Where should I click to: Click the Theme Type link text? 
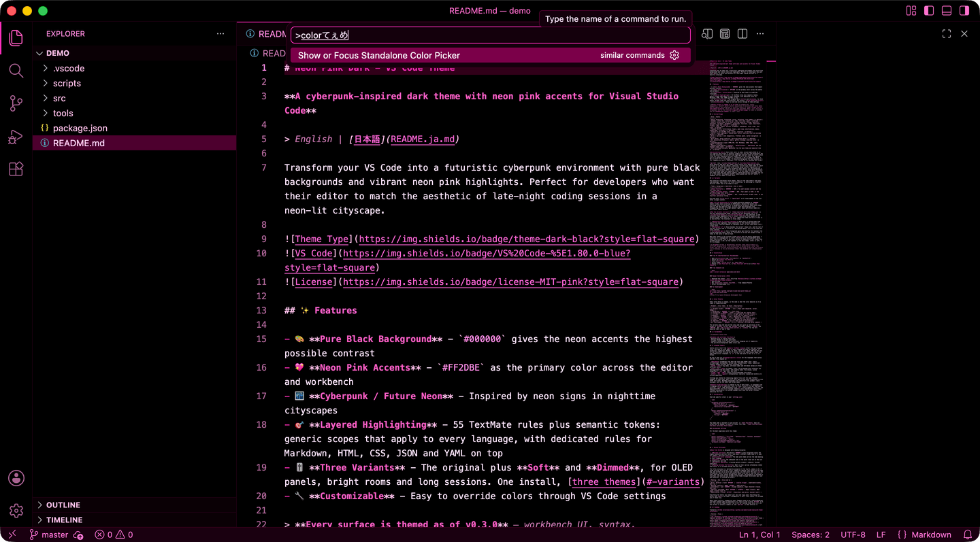point(322,239)
